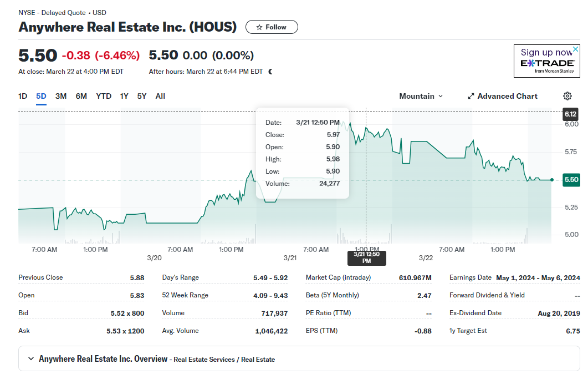The image size is (588, 374).
Task: Expand Anywhere Real Estate Inc. Overview chevron
Action: 30,358
